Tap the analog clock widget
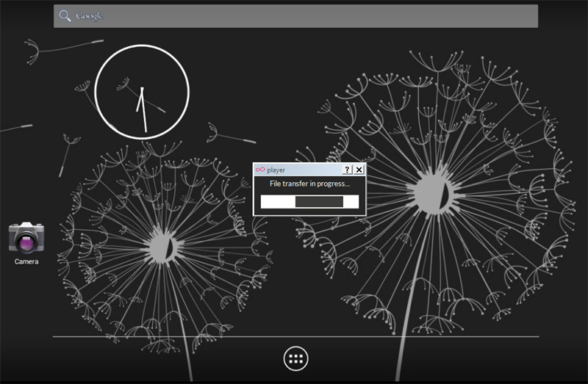Image resolution: width=588 pixels, height=384 pixels. click(142, 92)
